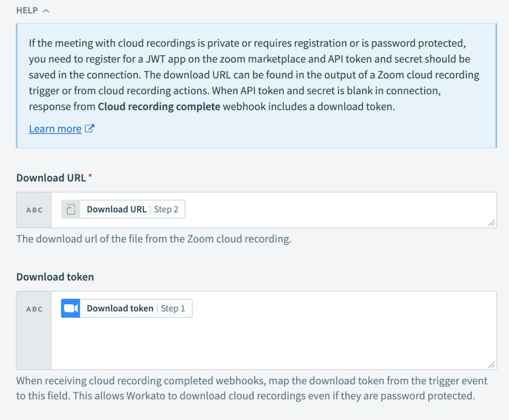Click the ABC type indicator for Download token
Image resolution: width=509 pixels, height=420 pixels.
click(34, 309)
